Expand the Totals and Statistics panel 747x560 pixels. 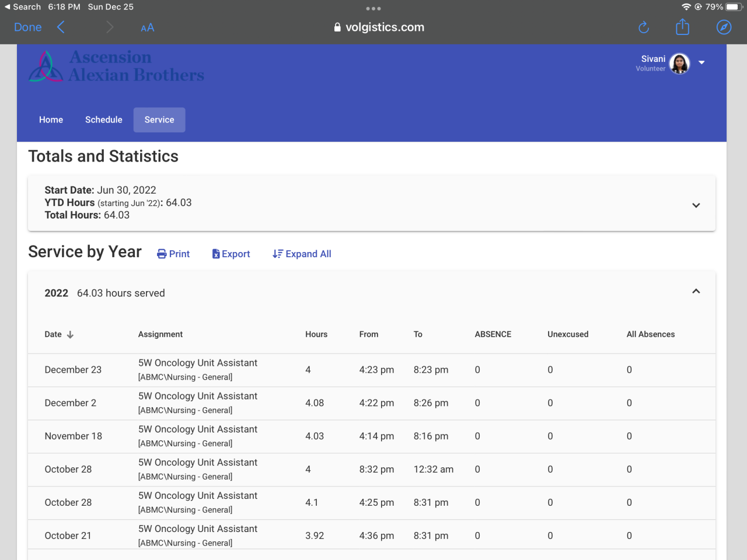[x=696, y=205]
